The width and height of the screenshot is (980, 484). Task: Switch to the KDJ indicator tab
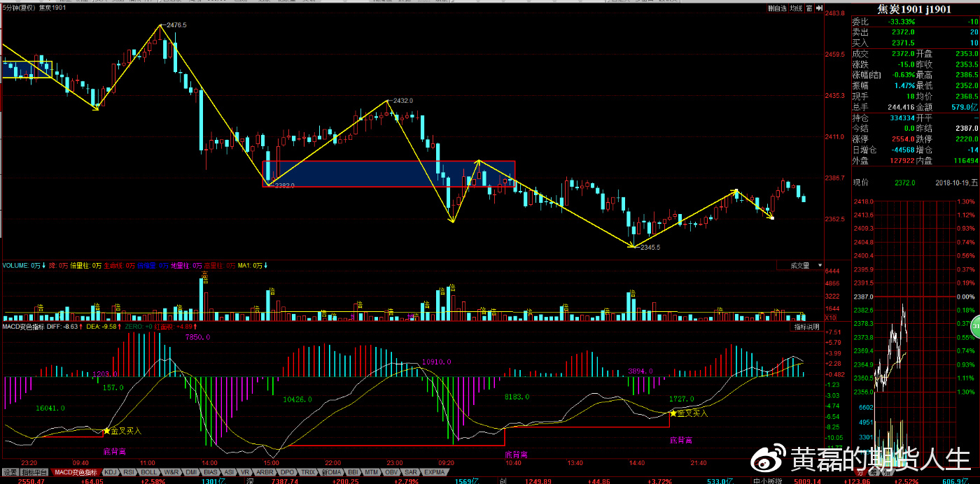(x=110, y=472)
